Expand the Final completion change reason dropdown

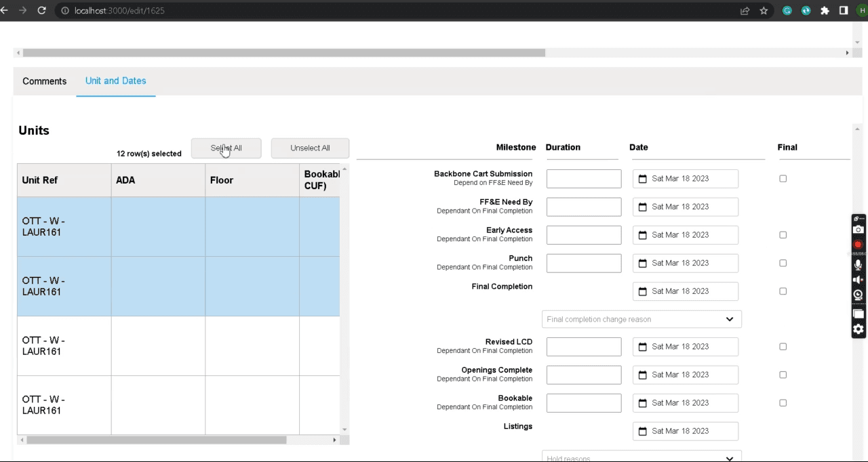pos(642,319)
